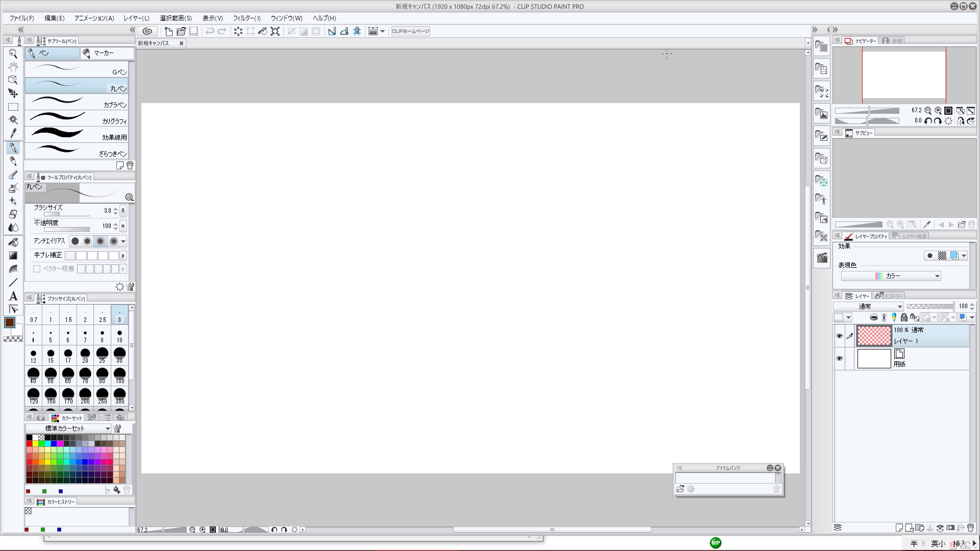Select the Eyedropper tool
The width and height of the screenshot is (980, 551).
point(13,134)
